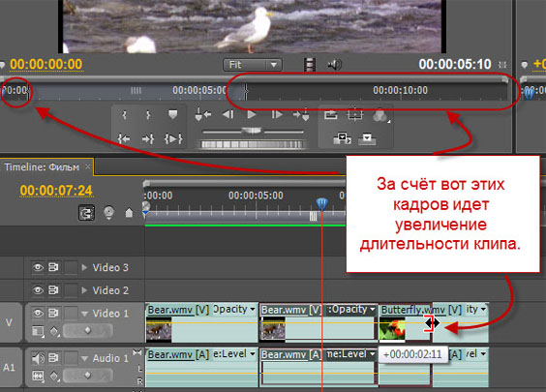Screen dimensions: 546x392
Task: Add keyframe button on Audio 1
Action: pyautogui.click(x=87, y=375)
